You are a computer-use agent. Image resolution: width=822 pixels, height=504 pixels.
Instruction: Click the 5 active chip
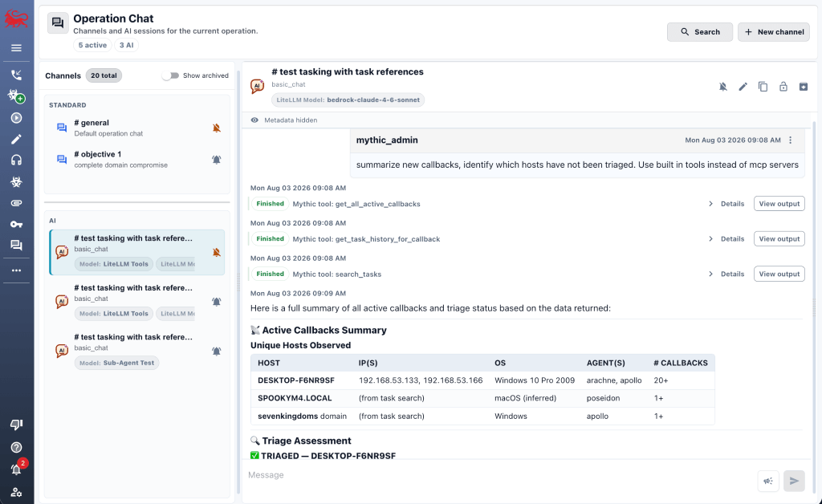tap(92, 45)
